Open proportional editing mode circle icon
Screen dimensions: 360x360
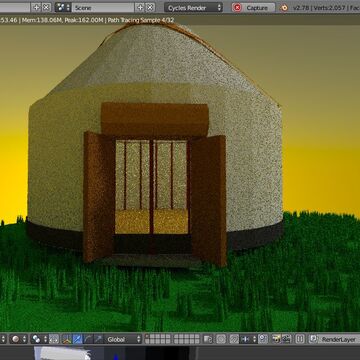221,339
